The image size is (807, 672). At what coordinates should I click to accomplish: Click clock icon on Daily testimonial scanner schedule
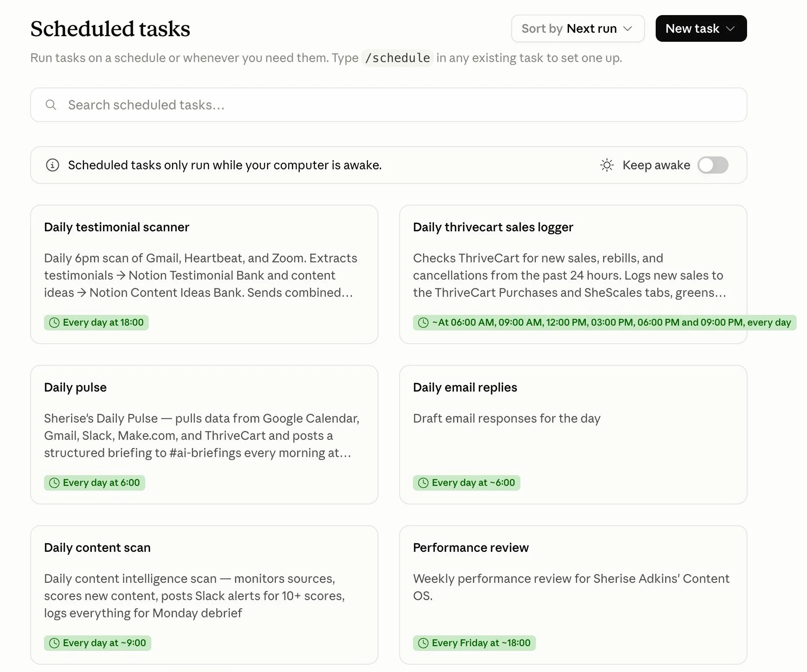pyautogui.click(x=54, y=323)
